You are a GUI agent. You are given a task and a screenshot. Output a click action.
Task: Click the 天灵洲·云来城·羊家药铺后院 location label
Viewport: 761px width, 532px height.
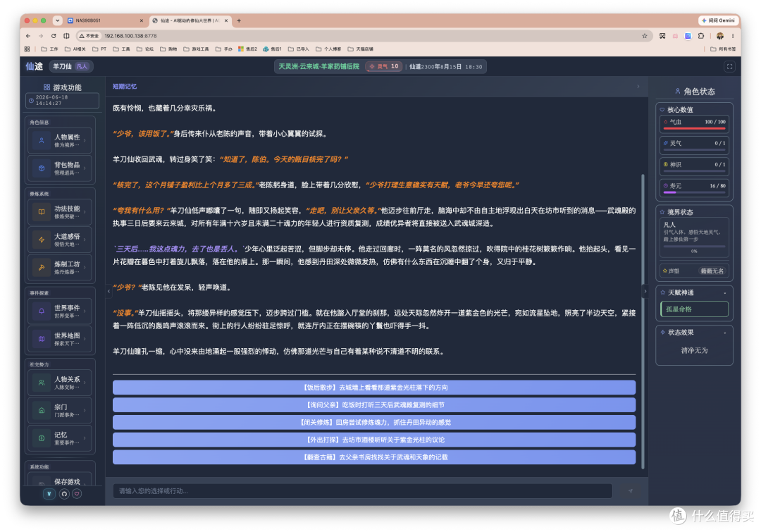pos(319,66)
